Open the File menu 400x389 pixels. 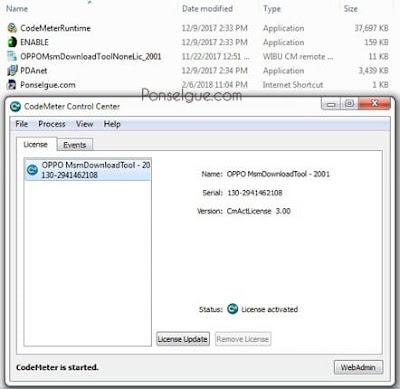point(22,124)
